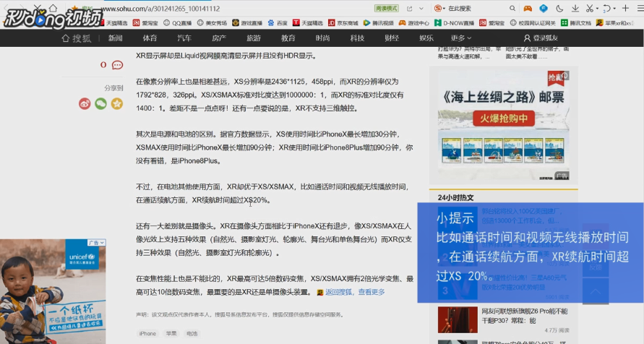The height and width of the screenshot is (344, 644).
Task: Click the scissors screenshot tool
Action: (590, 8)
